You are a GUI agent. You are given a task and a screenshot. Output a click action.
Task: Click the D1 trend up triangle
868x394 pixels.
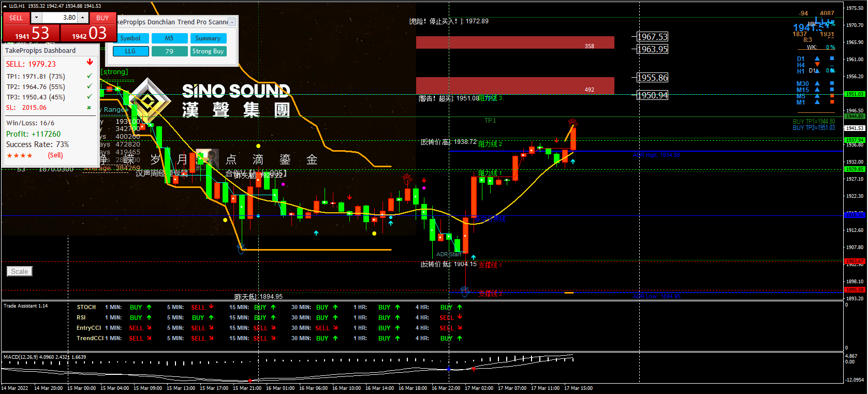pyautogui.click(x=817, y=59)
